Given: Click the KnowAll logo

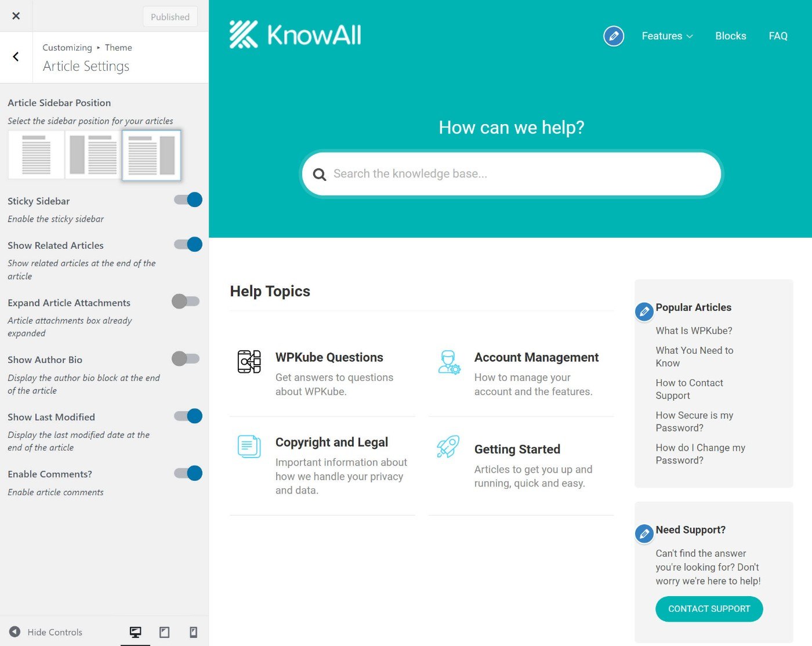Looking at the screenshot, I should click(295, 35).
